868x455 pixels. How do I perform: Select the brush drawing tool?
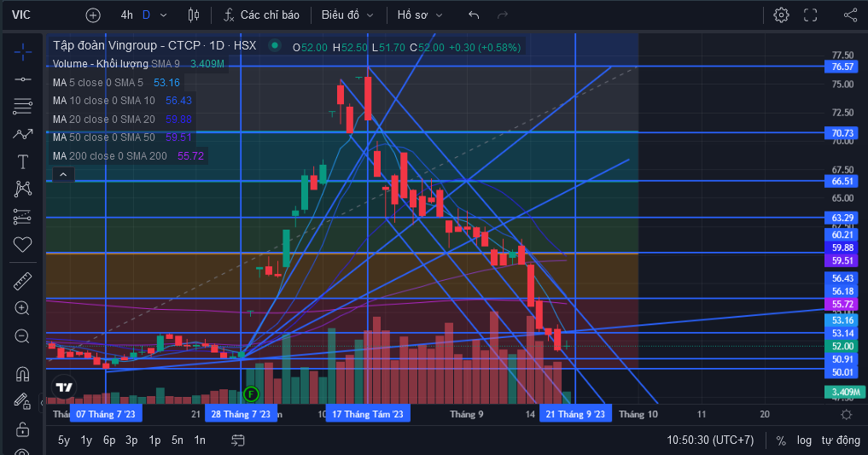click(x=23, y=133)
